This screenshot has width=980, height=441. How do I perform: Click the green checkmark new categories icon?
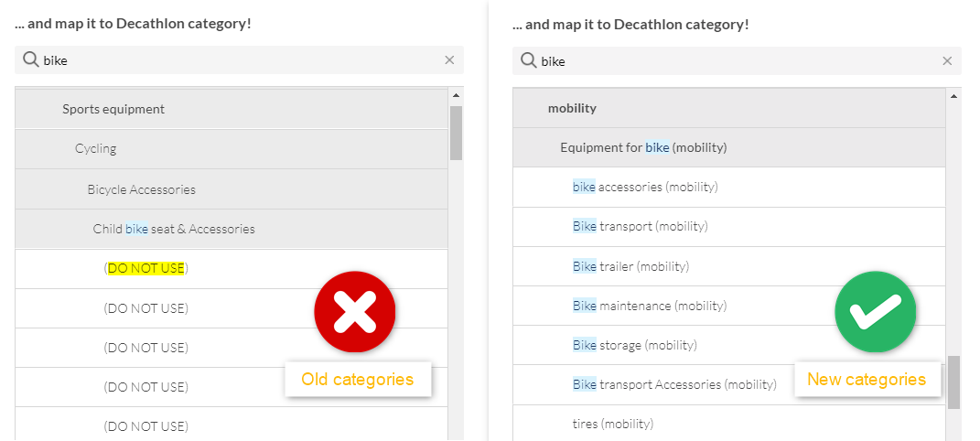click(875, 313)
